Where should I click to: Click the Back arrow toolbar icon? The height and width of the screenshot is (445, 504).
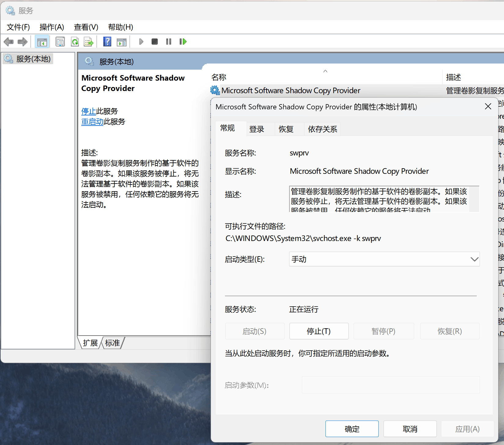[x=9, y=42]
